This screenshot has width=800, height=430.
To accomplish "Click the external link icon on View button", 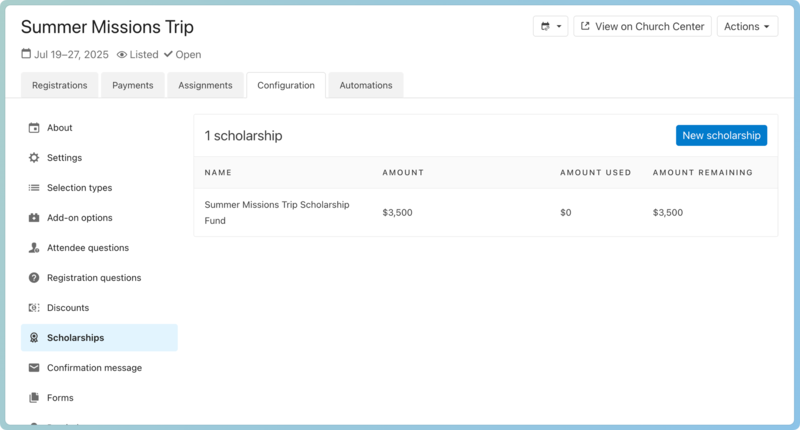I will [585, 26].
